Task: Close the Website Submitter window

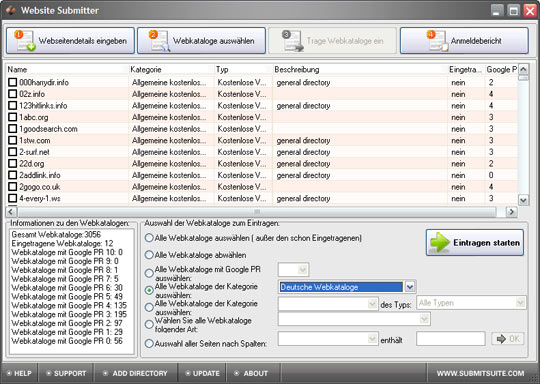Action: (529, 11)
